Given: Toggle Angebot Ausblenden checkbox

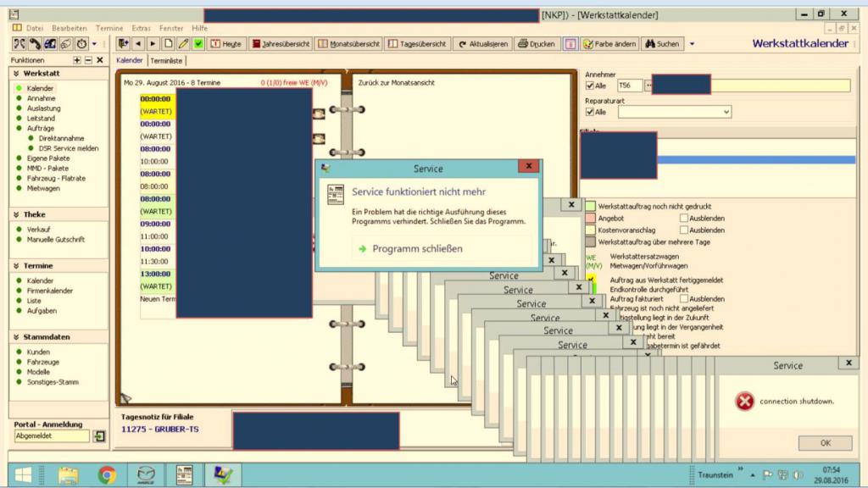Looking at the screenshot, I should [x=684, y=218].
